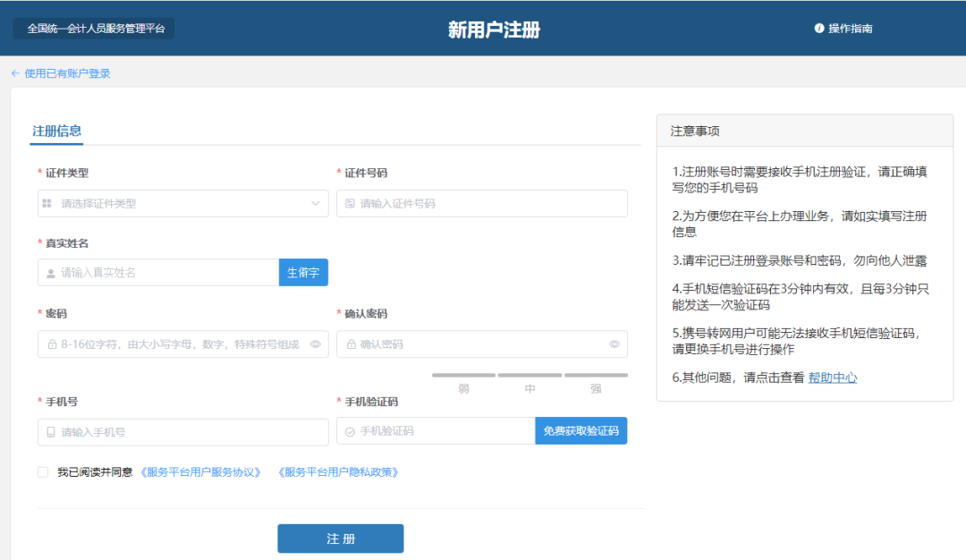966x560 pixels.
Task: Click the person icon in 真实姓名 field
Action: (x=51, y=273)
